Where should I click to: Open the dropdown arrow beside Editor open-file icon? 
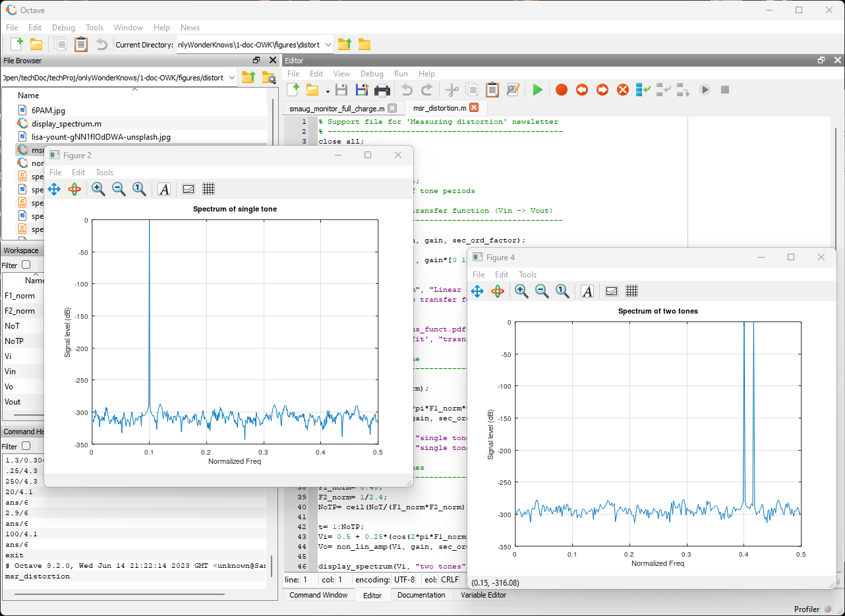pos(328,91)
